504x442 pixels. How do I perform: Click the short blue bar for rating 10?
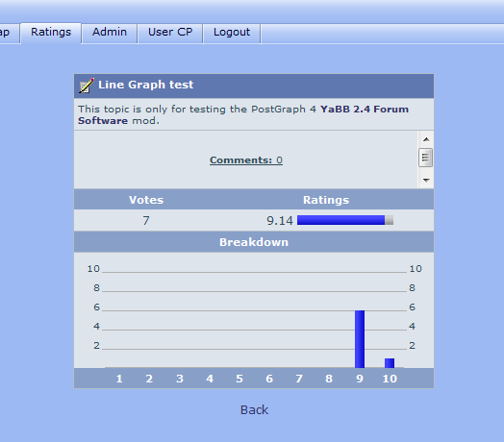[x=390, y=363]
